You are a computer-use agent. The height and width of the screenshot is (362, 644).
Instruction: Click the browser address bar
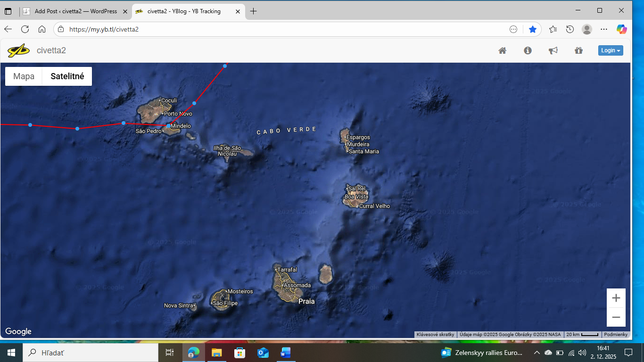283,29
